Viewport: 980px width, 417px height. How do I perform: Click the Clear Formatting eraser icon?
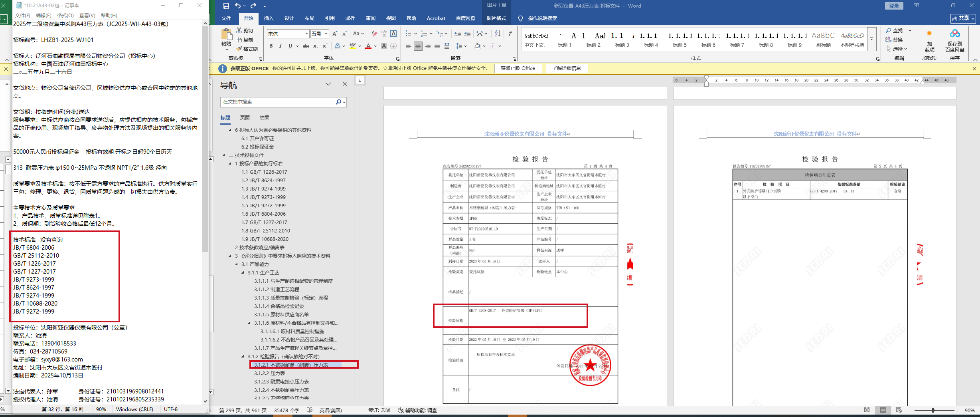(374, 34)
